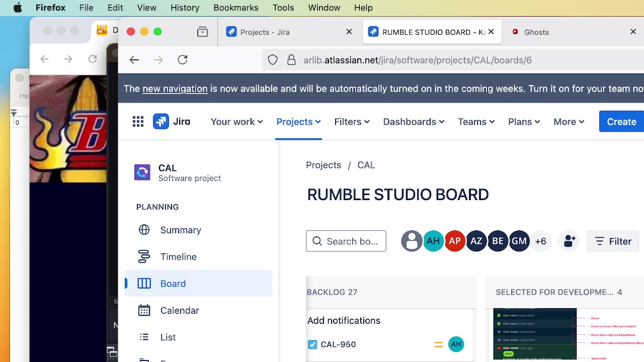Expand the Dashboards dropdown
Viewport: 644px width, 362px height.
click(x=414, y=122)
